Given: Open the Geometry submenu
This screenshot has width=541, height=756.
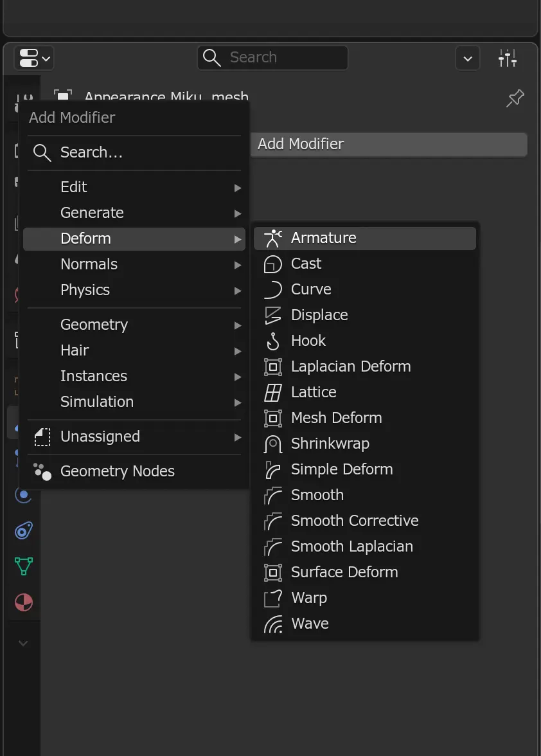Looking at the screenshot, I should (x=134, y=325).
